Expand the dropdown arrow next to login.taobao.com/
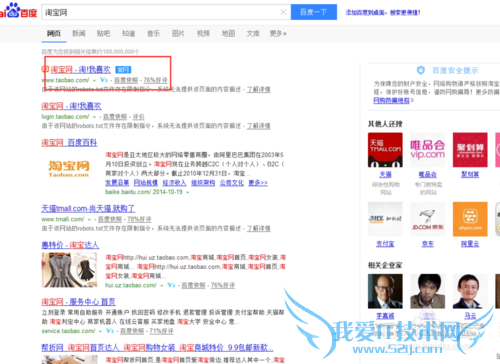This screenshot has height=364, width=500. coord(94,117)
